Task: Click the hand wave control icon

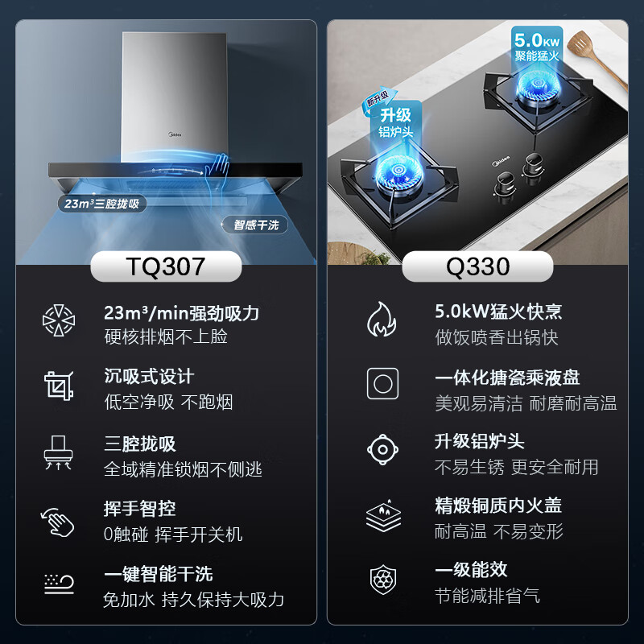Action: pyautogui.click(x=57, y=522)
